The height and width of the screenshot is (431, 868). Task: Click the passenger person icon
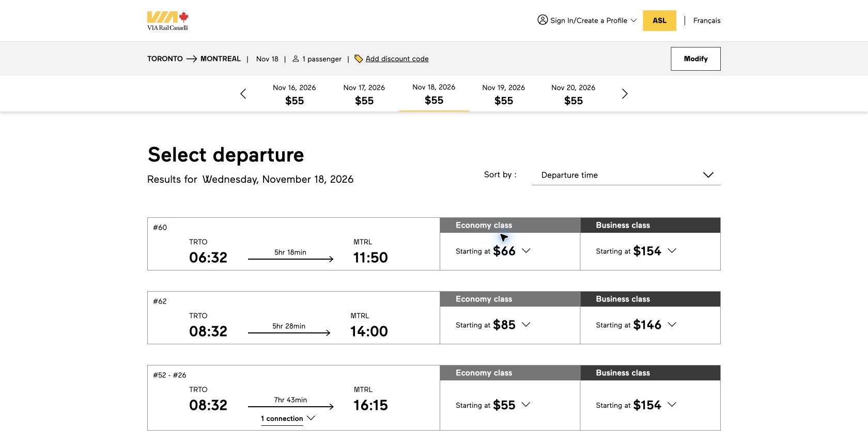point(296,59)
